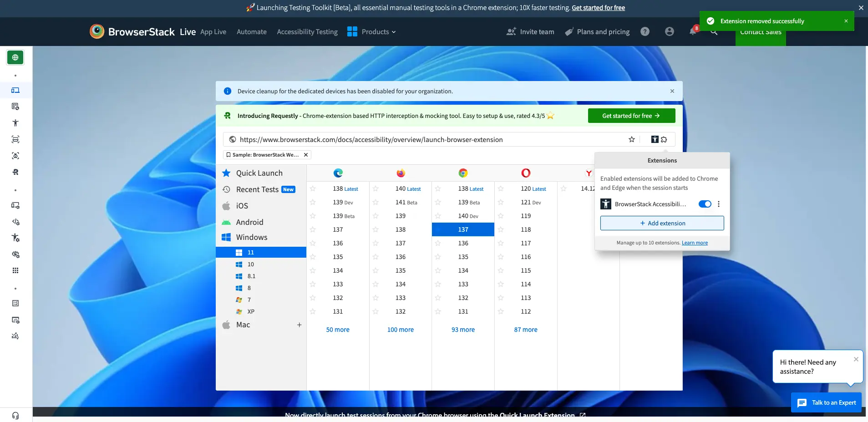Click Talk to an Expert chat button

(x=826, y=402)
